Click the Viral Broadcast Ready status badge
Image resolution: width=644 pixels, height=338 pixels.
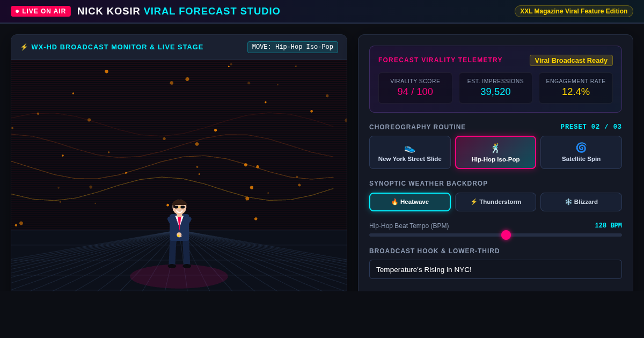[x=571, y=60]
